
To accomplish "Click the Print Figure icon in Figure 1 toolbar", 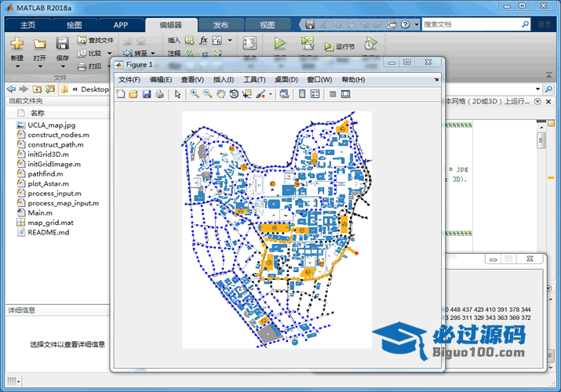I will click(159, 94).
